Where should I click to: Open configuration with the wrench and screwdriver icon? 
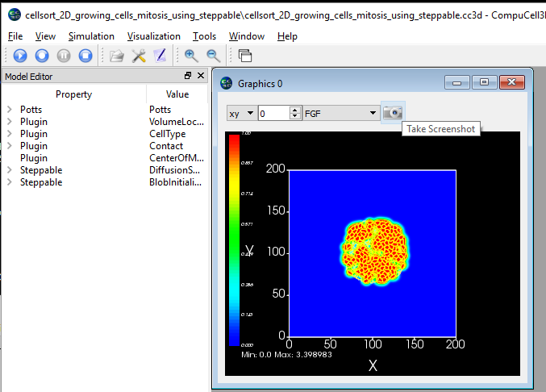point(139,56)
